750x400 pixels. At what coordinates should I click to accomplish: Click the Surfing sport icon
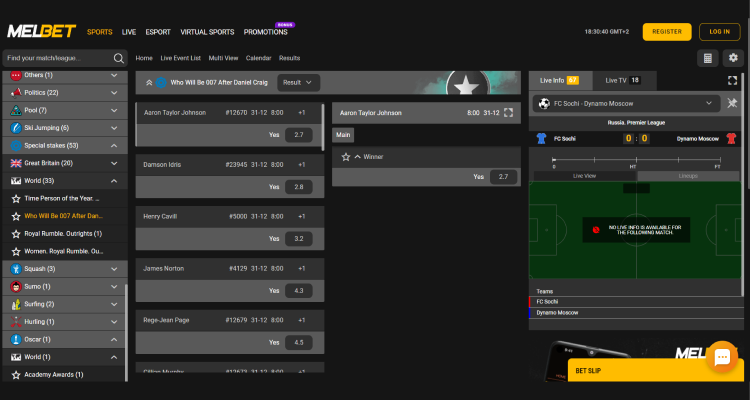[16, 304]
